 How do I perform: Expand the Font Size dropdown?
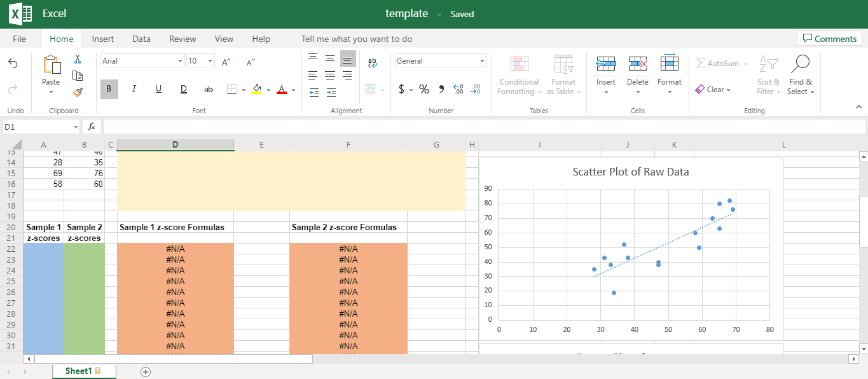click(210, 60)
